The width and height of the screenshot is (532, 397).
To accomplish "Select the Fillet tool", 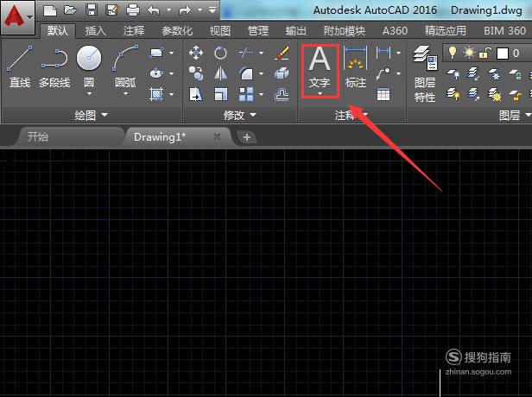I will (246, 73).
